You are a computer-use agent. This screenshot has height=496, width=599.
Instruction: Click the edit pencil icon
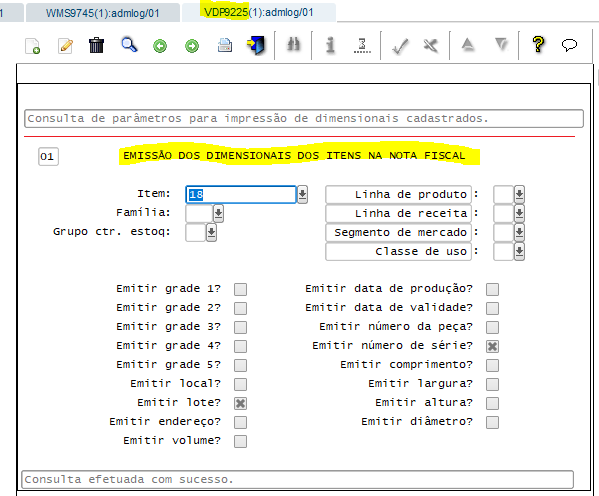pyautogui.click(x=65, y=46)
